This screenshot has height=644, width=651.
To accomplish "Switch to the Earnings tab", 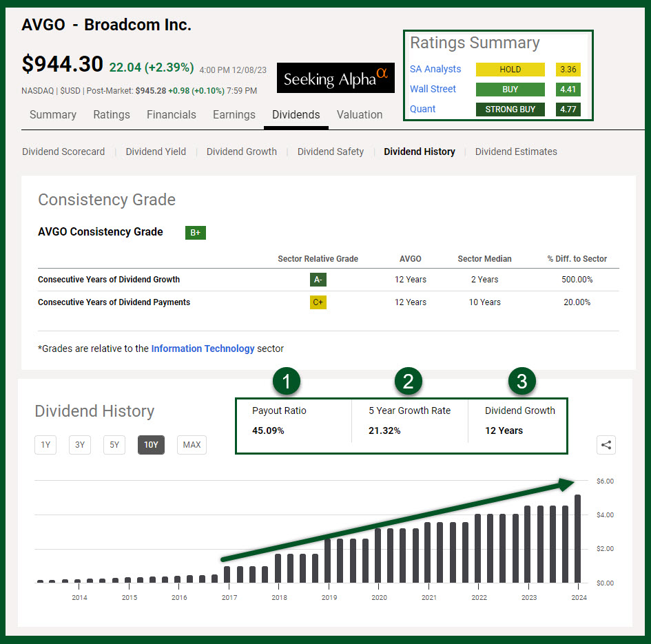I will tap(234, 115).
